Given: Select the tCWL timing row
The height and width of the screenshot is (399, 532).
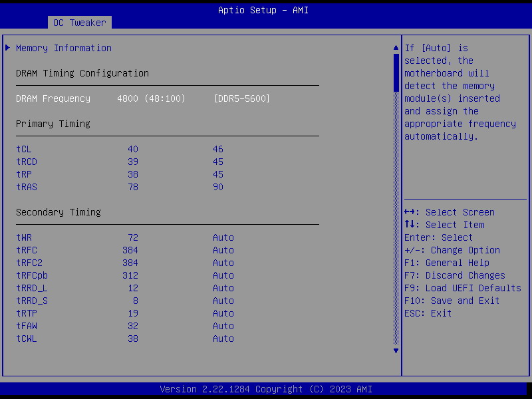Looking at the screenshot, I should (x=125, y=338).
